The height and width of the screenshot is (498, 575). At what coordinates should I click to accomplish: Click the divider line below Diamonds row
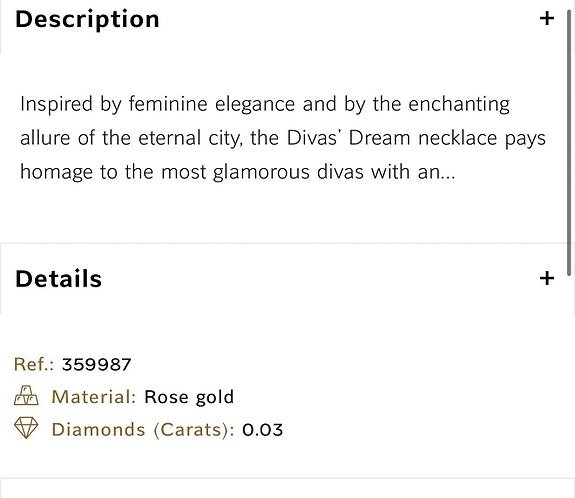click(x=288, y=478)
